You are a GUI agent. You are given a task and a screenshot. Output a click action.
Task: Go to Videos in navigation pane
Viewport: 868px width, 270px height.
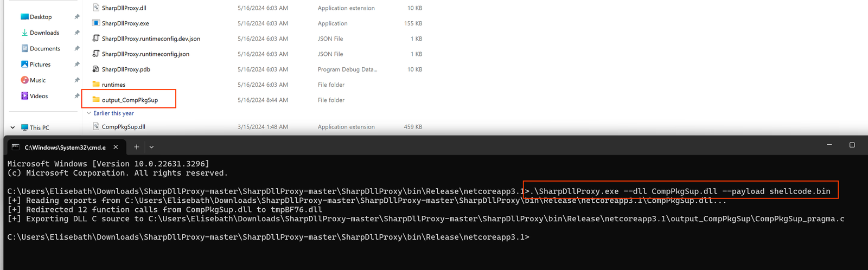click(39, 96)
